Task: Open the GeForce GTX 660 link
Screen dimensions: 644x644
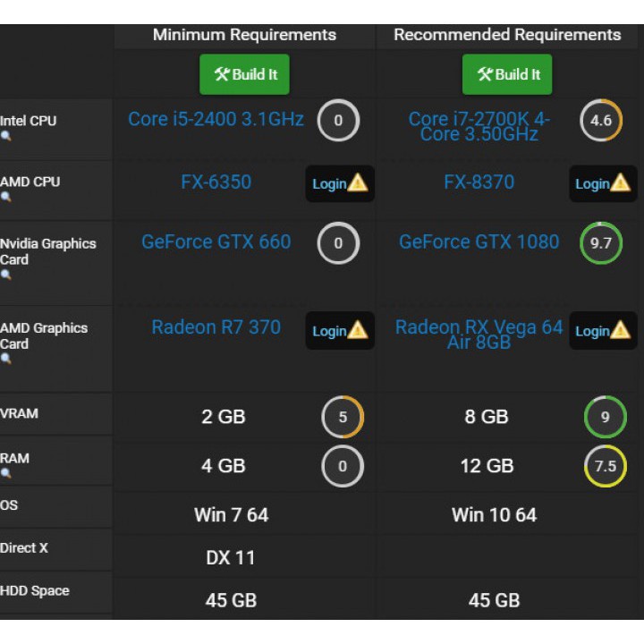Action: (x=216, y=241)
